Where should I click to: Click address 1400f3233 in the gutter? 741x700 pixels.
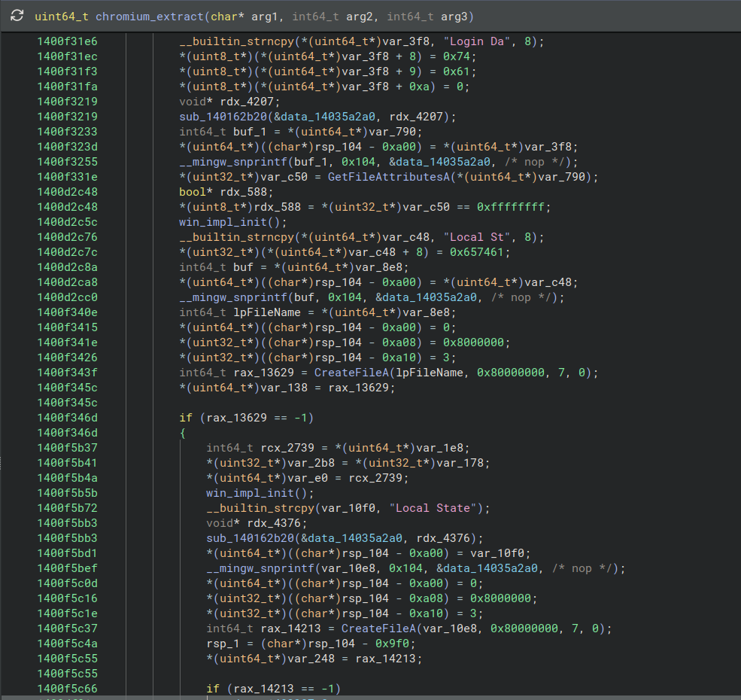click(67, 132)
